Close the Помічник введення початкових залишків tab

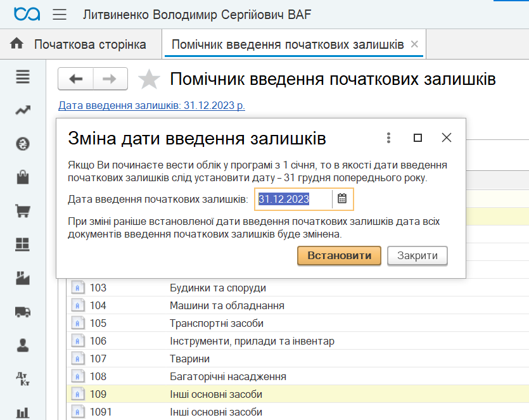pyautogui.click(x=414, y=44)
